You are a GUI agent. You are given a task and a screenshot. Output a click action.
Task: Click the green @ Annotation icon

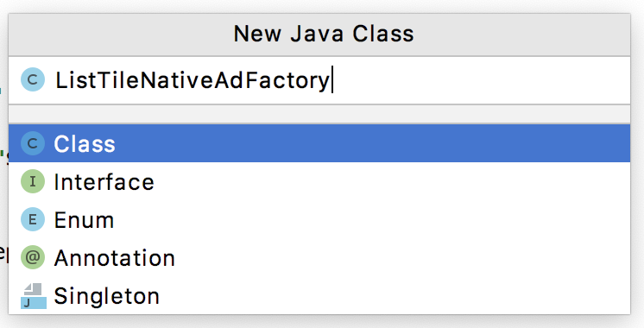(x=33, y=257)
